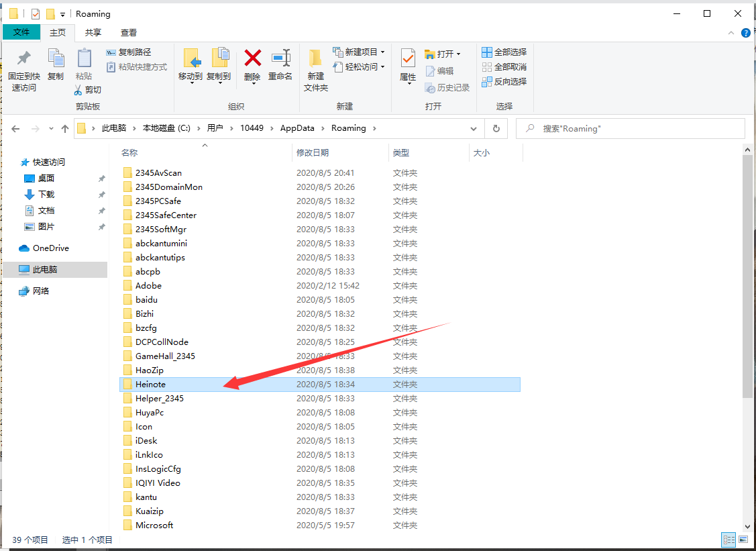Select the 2345AvScan folder

point(158,172)
